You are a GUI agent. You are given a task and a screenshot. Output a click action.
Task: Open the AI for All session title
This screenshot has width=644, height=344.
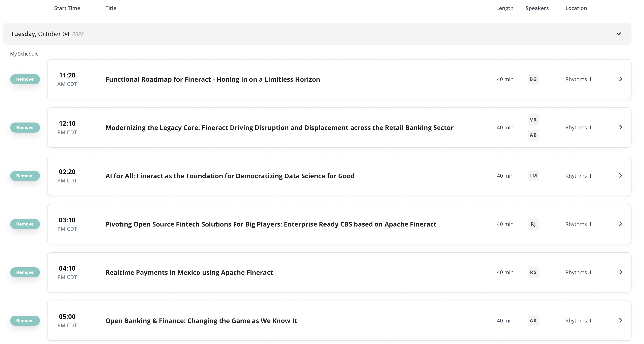(230, 176)
